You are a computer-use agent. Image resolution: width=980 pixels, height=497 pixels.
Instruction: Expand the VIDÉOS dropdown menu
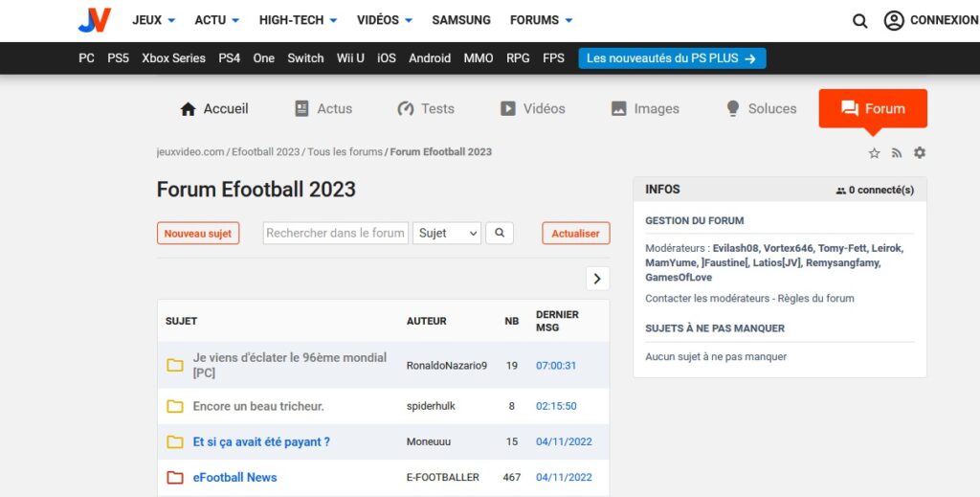tap(385, 20)
